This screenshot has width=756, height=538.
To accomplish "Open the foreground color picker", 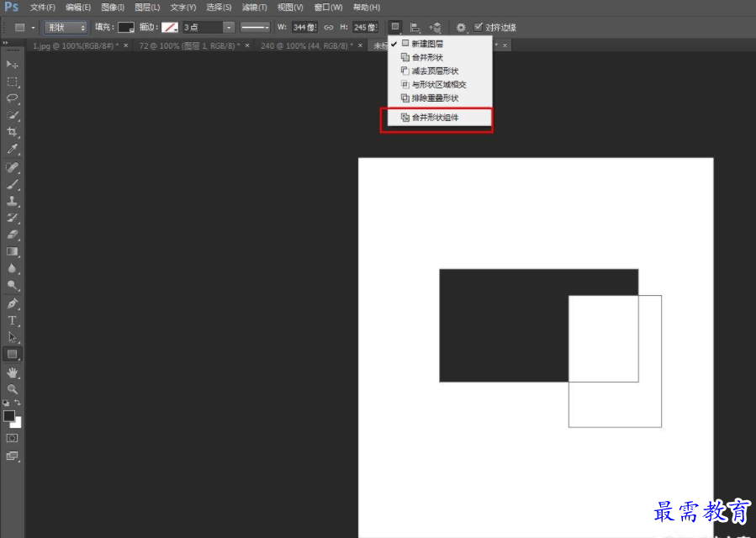I will (9, 416).
